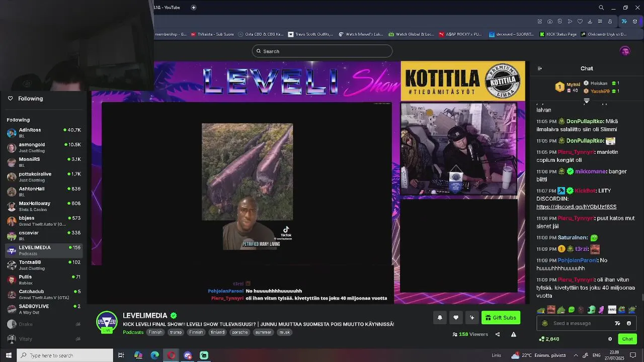Open Windows Start menu
Image resolution: width=644 pixels, height=362 pixels.
[9, 355]
